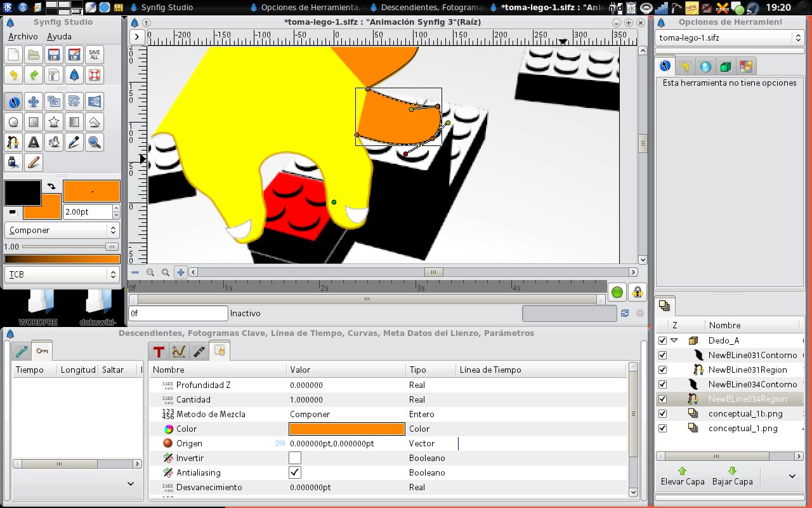The image size is (812, 508).
Task: Switch to the Curves tab
Action: click(x=178, y=351)
